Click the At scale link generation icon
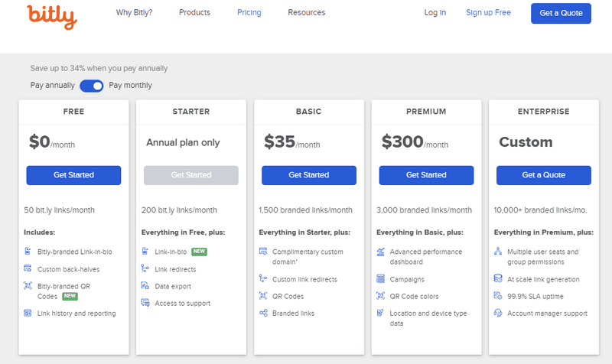612x364 pixels. (498, 278)
